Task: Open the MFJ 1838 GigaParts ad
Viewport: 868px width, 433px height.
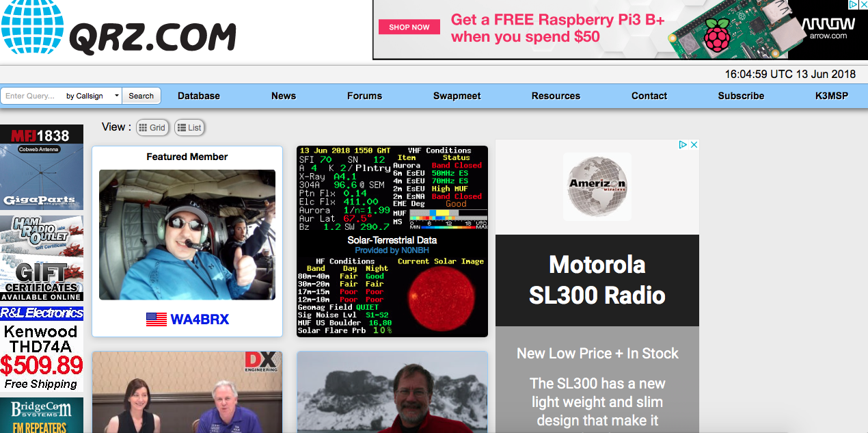Action: [42, 168]
